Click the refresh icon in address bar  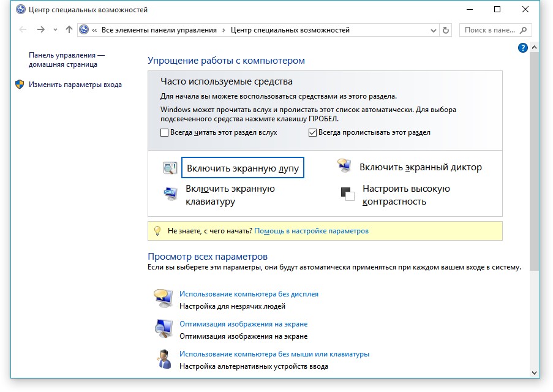pos(446,30)
